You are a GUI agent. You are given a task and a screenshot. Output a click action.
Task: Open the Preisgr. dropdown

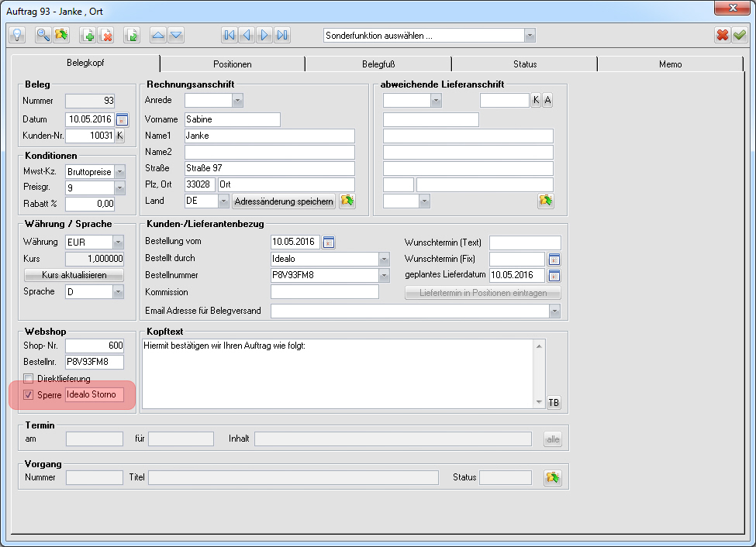120,188
